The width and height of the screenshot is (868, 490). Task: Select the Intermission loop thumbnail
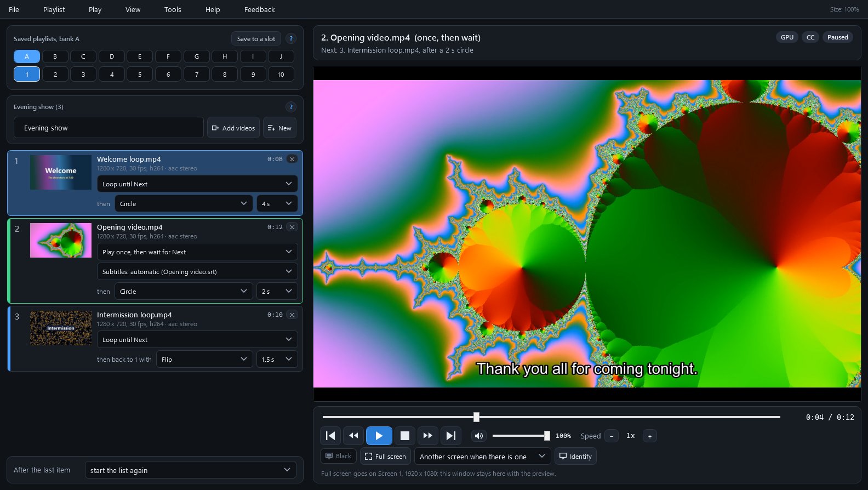click(x=61, y=328)
